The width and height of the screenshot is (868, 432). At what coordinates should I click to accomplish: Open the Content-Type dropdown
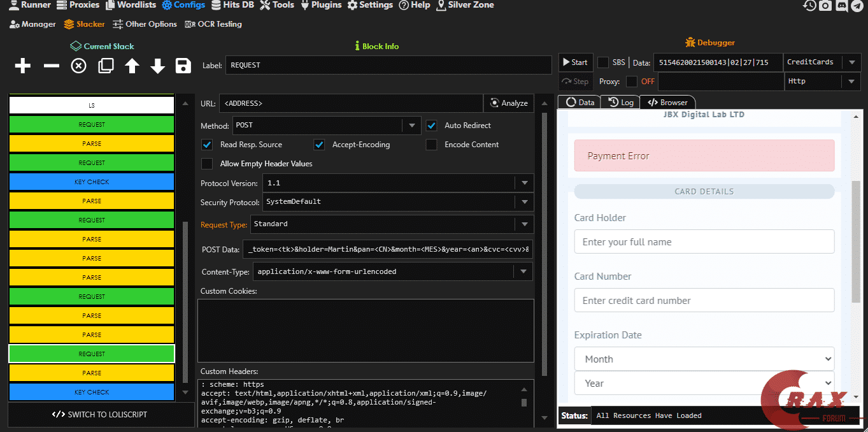523,271
